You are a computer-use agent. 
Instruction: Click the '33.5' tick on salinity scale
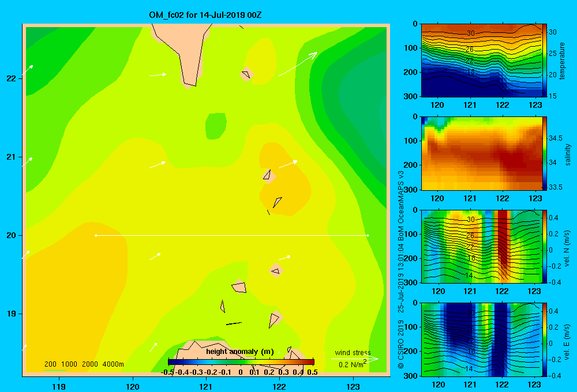556,187
